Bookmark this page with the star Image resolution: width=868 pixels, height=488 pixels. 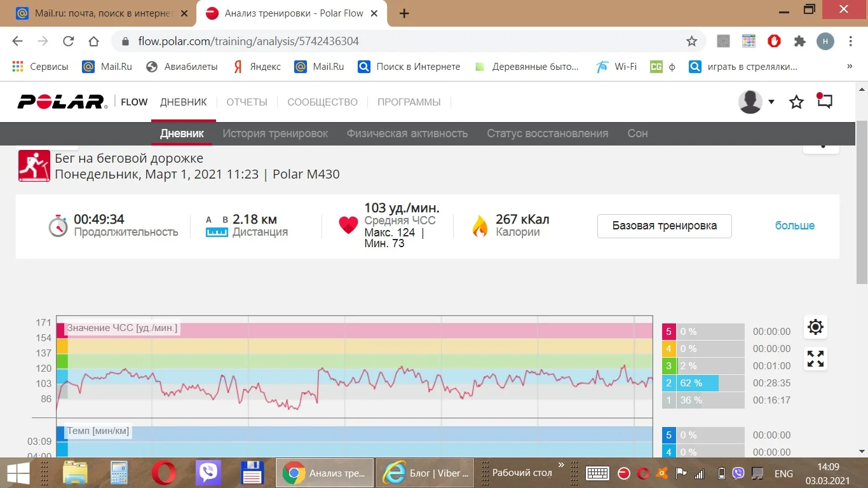[691, 41]
